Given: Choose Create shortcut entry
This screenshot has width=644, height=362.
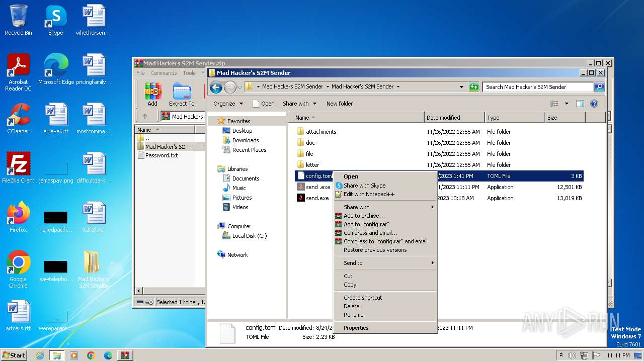Looking at the screenshot, I should [386, 298].
